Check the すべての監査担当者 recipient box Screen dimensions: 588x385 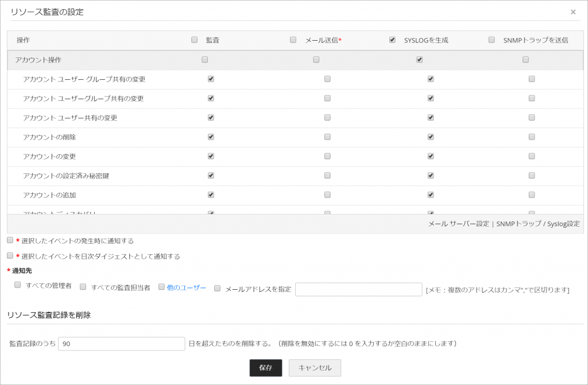click(x=83, y=287)
